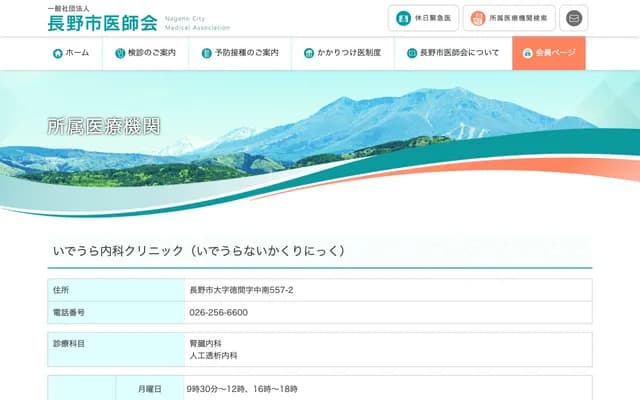This screenshot has height=400, width=640.
Task: Select Monday hours 9時30分〜12時、16時〜18時
Action: [242, 389]
